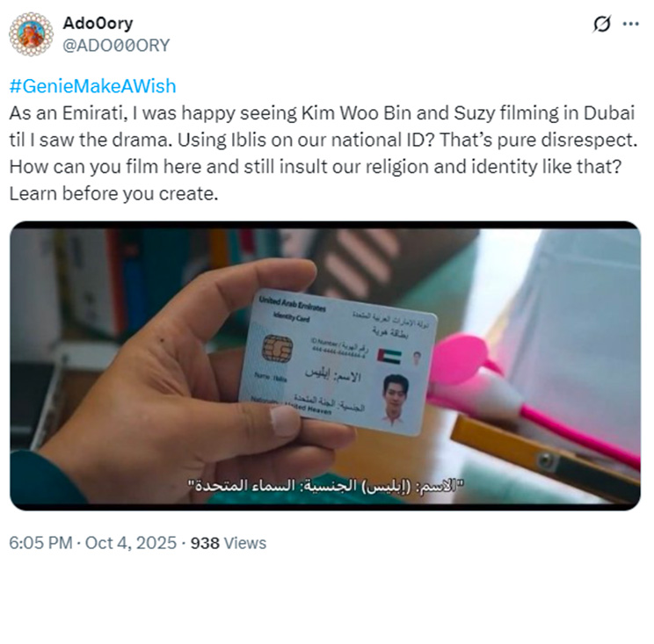Click the large portrait photo on the card
Image resolution: width=654 pixels, height=644 pixels.
395,398
